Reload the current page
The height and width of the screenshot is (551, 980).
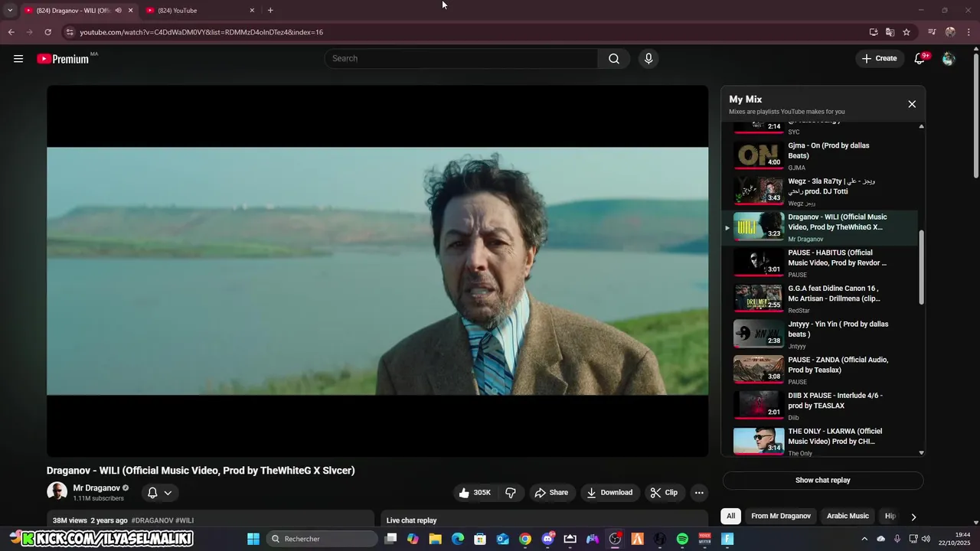click(x=47, y=32)
